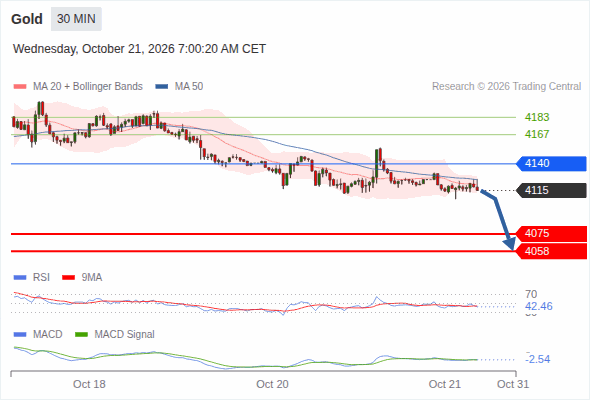Click the RSI 70 level label
590x400 pixels.
(531, 294)
